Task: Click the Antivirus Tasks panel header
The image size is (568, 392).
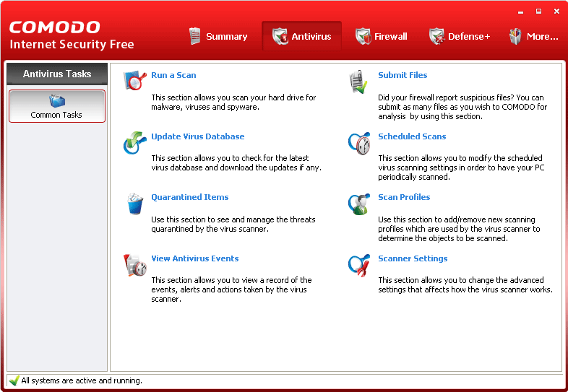Action: click(57, 74)
